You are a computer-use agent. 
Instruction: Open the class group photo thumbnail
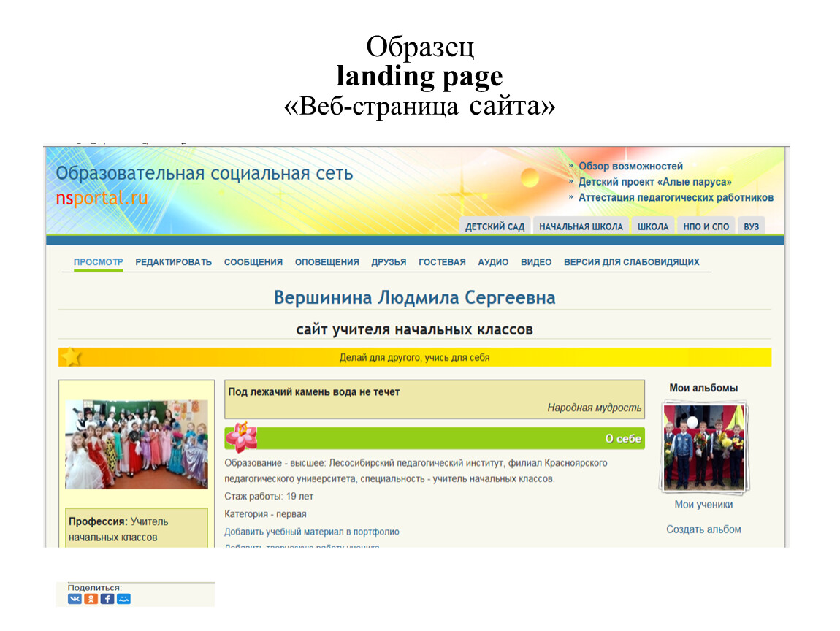[137, 445]
